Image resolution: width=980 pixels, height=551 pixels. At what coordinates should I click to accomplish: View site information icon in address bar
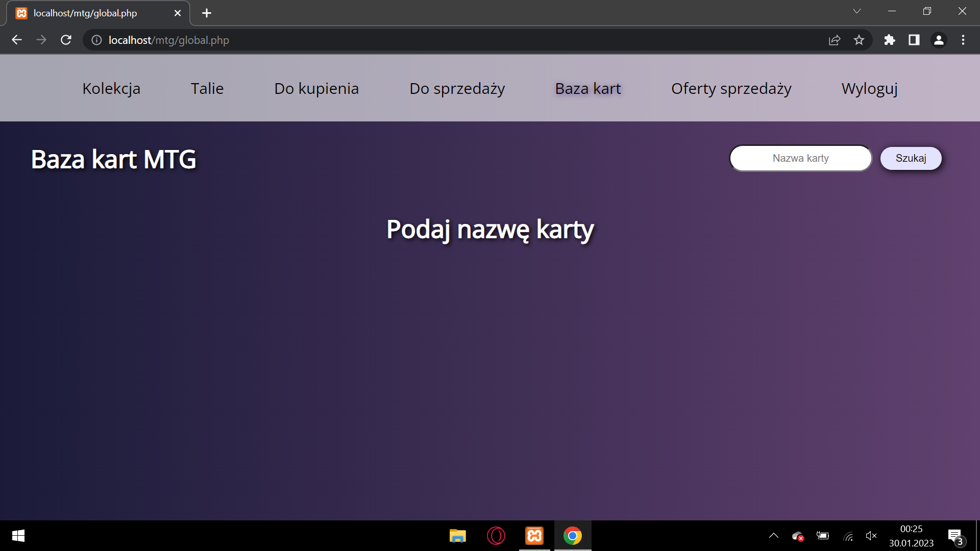(x=96, y=40)
